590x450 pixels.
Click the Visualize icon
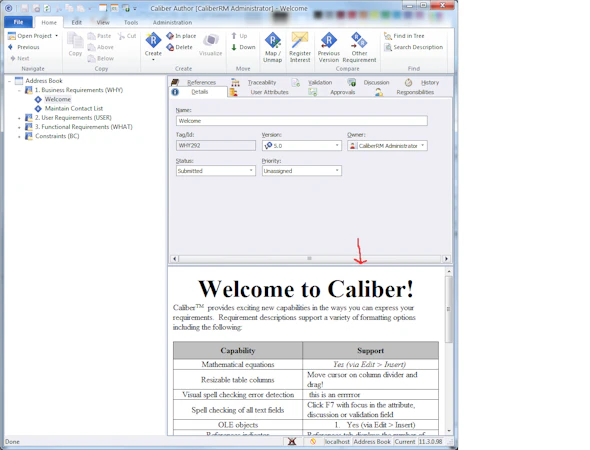(211, 40)
